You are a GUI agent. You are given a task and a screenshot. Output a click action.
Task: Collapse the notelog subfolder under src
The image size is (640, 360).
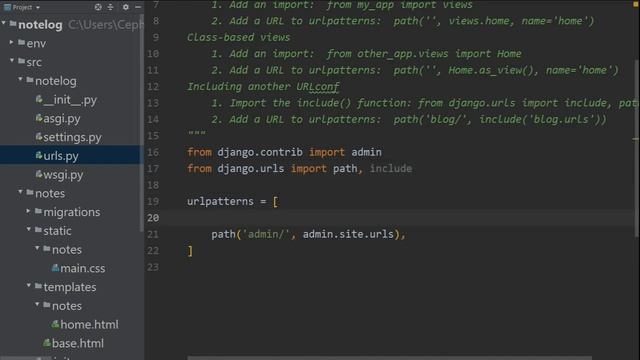point(20,79)
